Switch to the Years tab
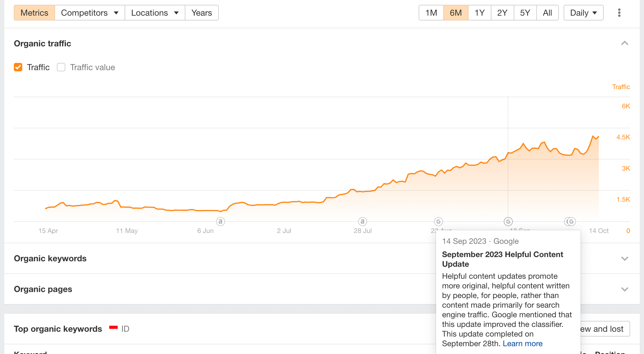Viewport: 644px width, 354px height. tap(202, 13)
